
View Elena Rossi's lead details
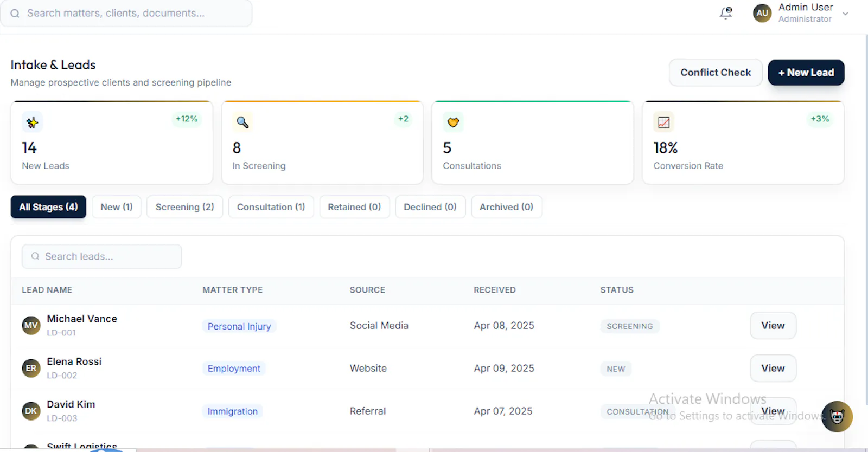(x=773, y=369)
